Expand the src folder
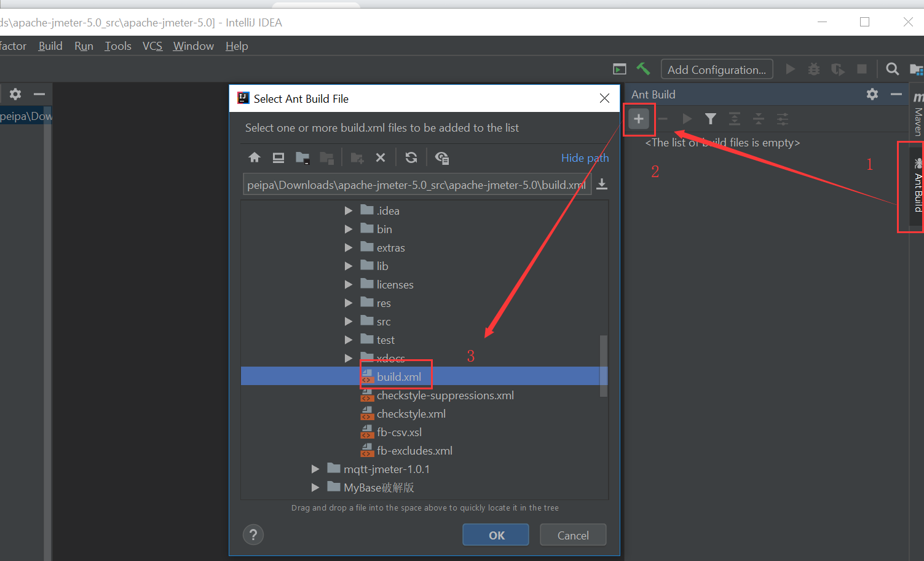This screenshot has width=924, height=561. (x=349, y=321)
